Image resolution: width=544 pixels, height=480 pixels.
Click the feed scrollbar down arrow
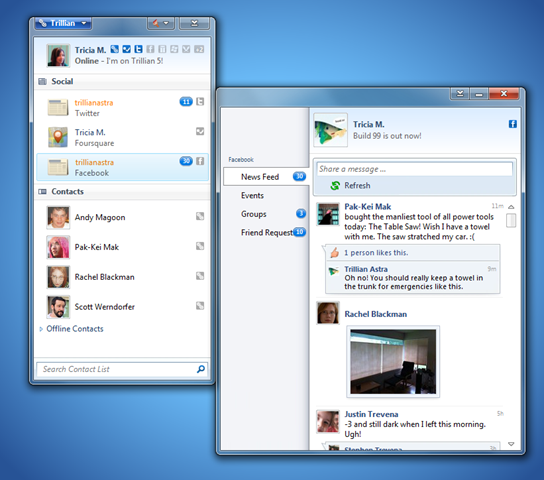(x=511, y=444)
